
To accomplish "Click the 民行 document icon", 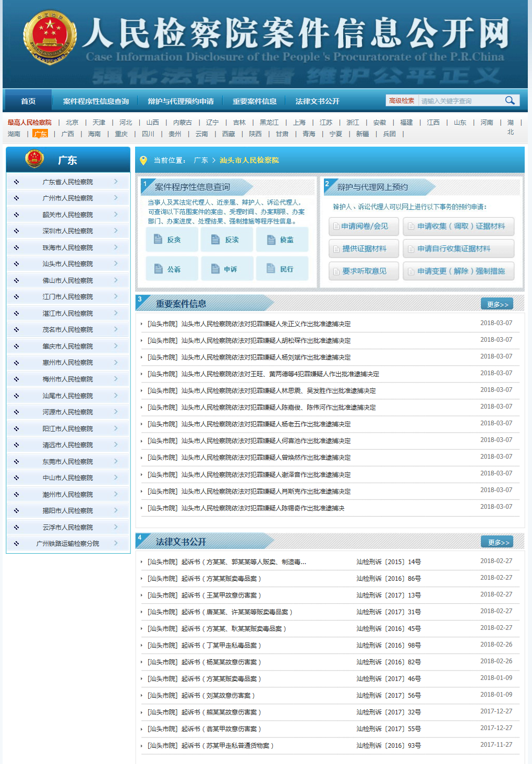I will (x=271, y=268).
